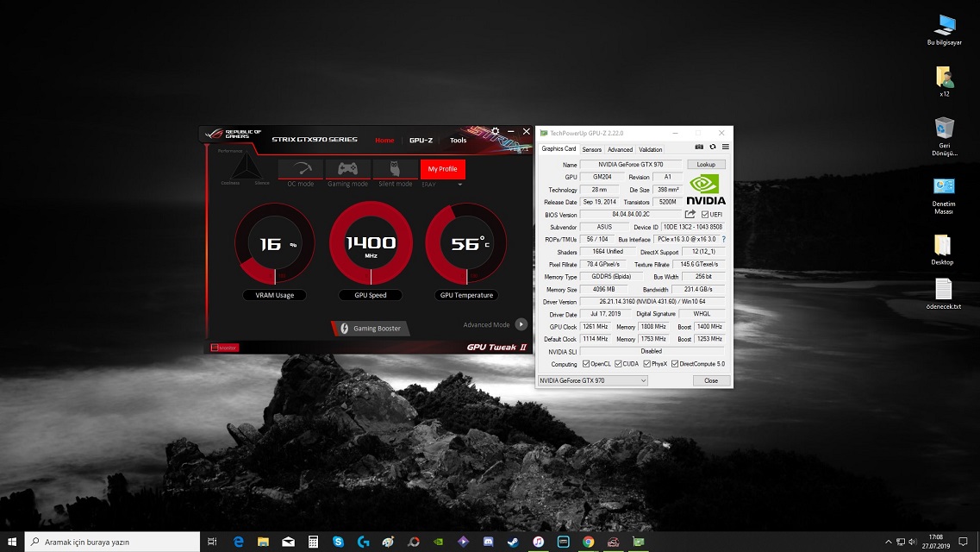Image resolution: width=980 pixels, height=552 pixels.
Task: Expand the ERAY profile dropdown
Action: point(460,185)
